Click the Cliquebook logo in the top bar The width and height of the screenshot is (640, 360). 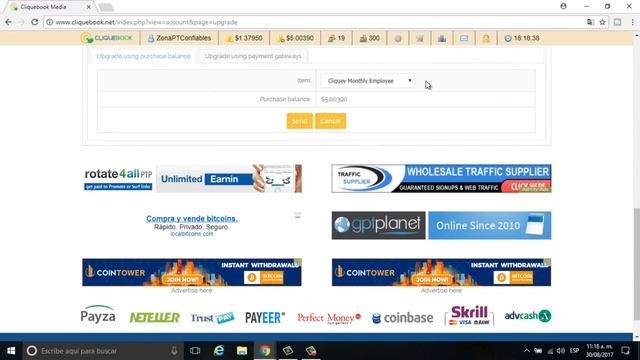point(107,38)
